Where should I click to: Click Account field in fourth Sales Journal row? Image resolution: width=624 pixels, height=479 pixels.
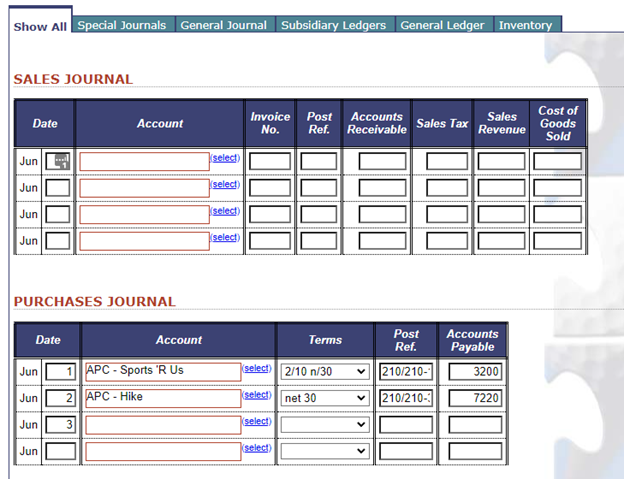pos(144,241)
